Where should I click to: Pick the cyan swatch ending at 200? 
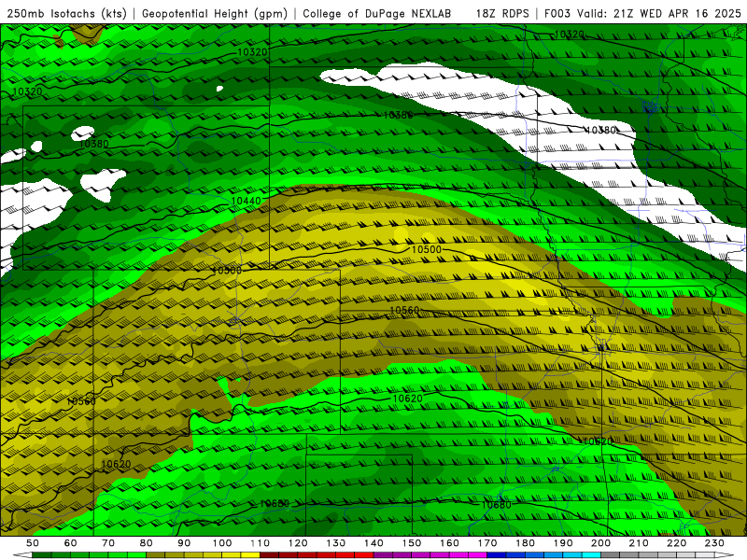(591, 555)
